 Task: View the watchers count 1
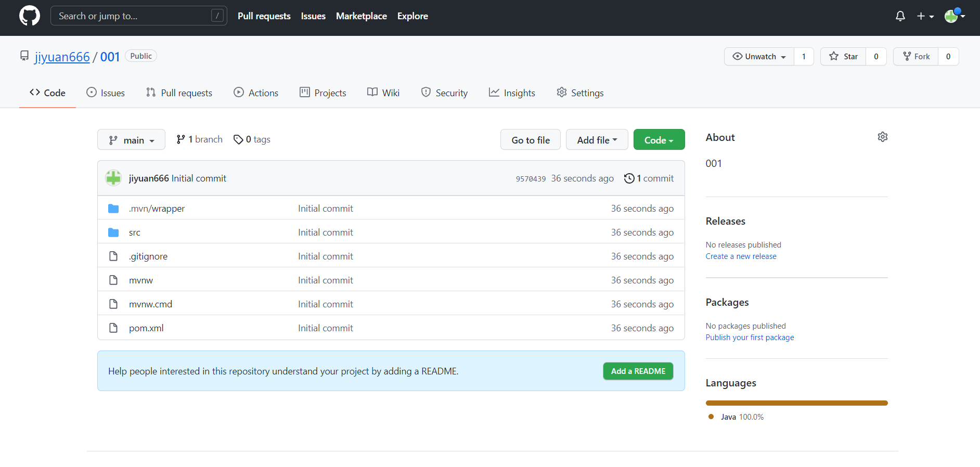pos(804,56)
